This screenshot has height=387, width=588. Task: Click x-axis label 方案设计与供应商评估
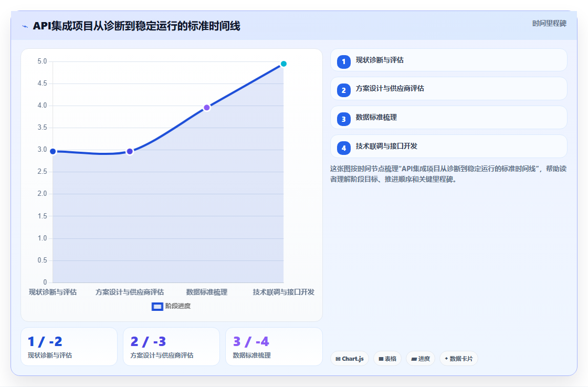click(130, 292)
